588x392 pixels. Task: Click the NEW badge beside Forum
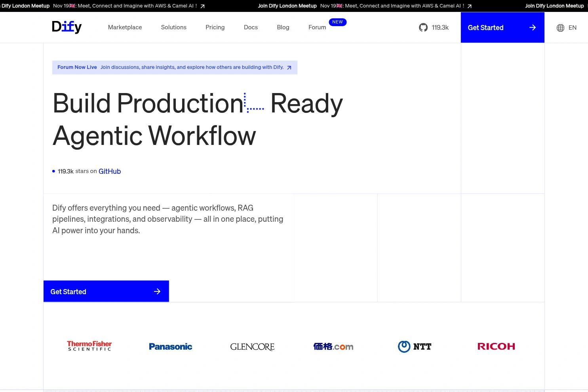(x=337, y=22)
